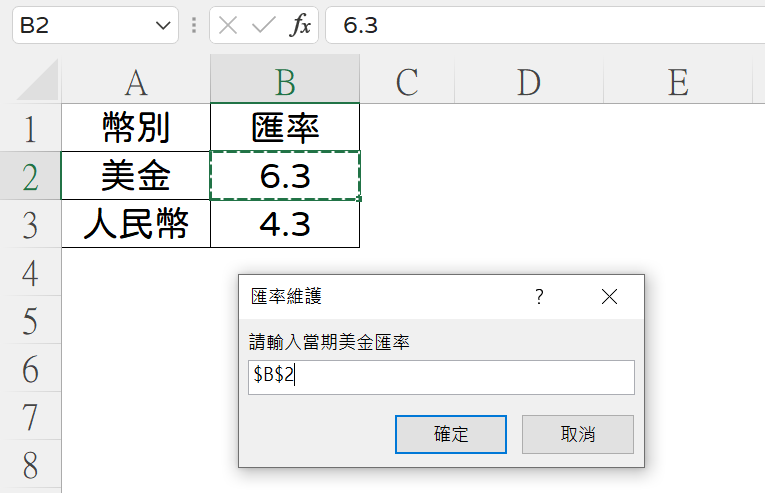
Task: Expand the Name Box dropdown arrow
Action: click(x=163, y=25)
